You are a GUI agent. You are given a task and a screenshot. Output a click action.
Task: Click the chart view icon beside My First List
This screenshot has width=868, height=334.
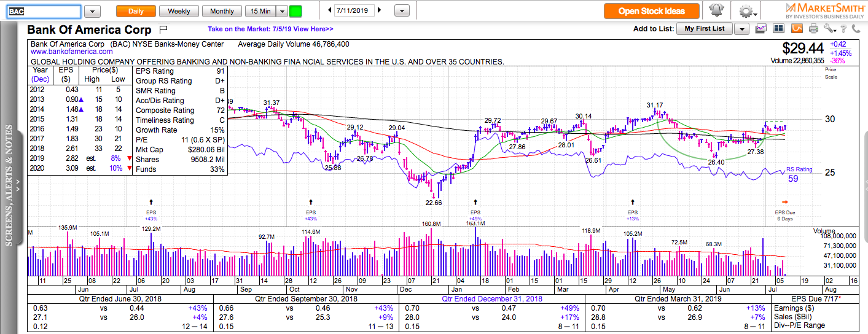(x=761, y=28)
